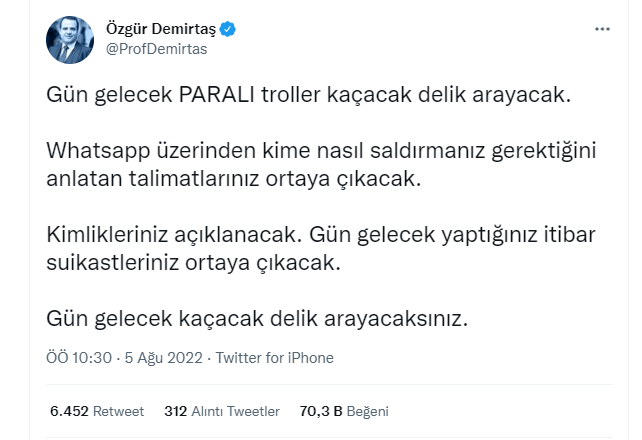Click the line starting with "suikastleriniz ortaya"
The height and width of the screenshot is (440, 642).
click(194, 265)
